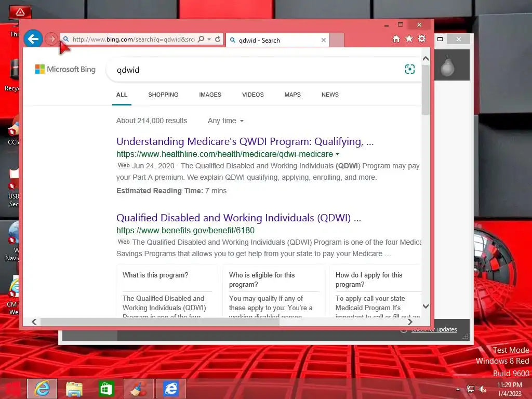Click the horizontal scrollbar thumb
Image resolution: width=532 pixels, height=399 pixels.
pyautogui.click(x=160, y=322)
